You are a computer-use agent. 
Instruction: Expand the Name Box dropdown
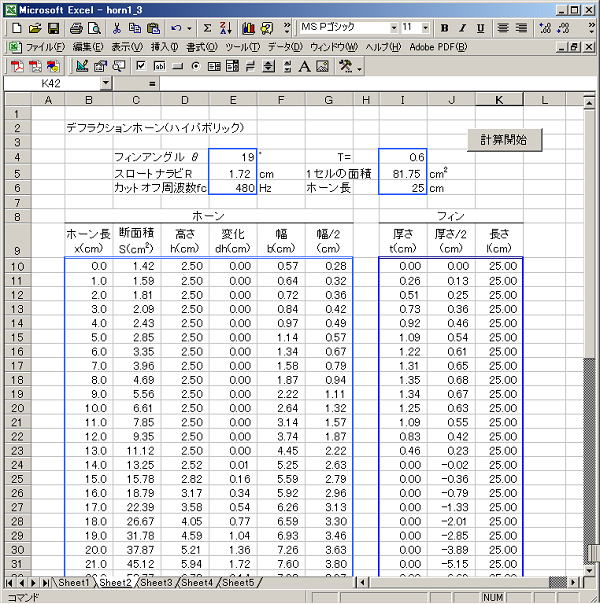pyautogui.click(x=106, y=85)
